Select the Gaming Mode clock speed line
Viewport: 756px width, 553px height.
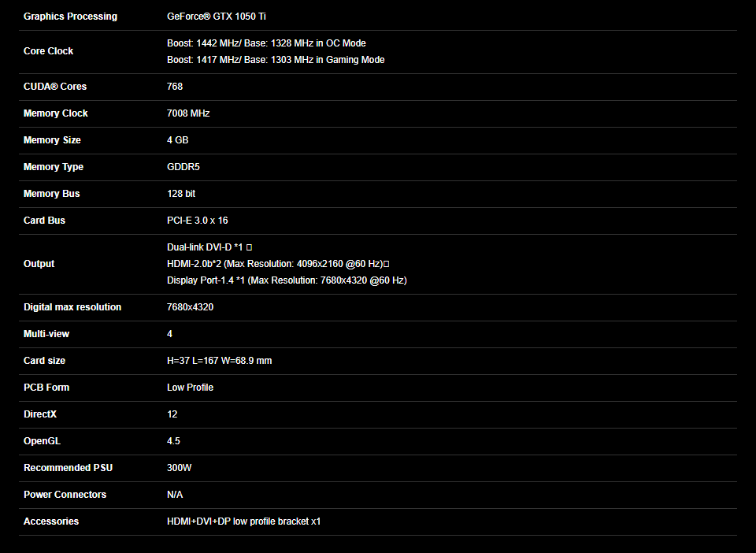point(276,60)
